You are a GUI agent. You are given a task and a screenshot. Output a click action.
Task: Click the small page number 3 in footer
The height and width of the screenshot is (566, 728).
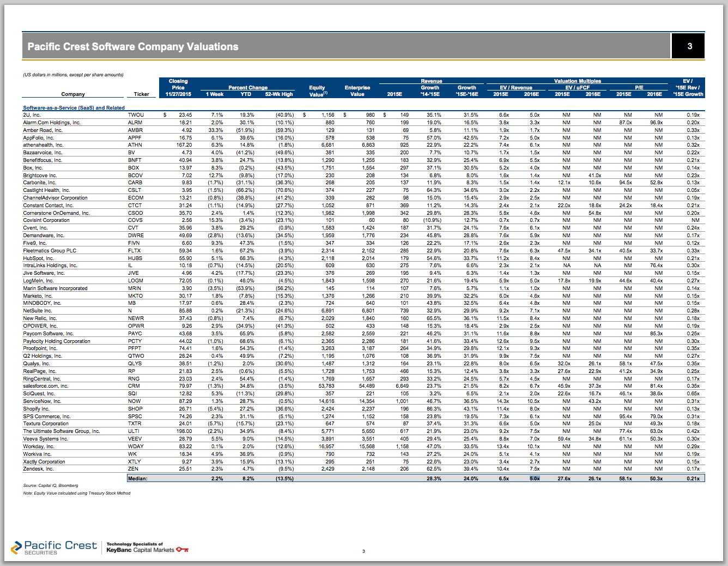[363, 551]
